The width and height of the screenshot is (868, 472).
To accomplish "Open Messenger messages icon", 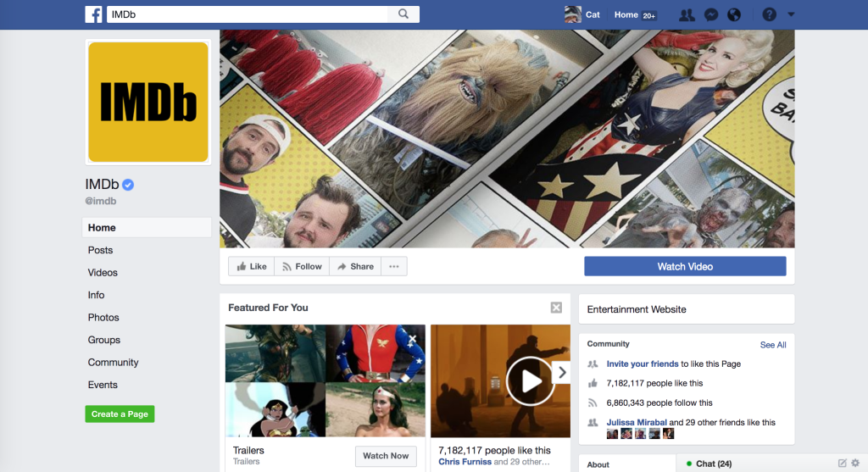I will coord(711,15).
